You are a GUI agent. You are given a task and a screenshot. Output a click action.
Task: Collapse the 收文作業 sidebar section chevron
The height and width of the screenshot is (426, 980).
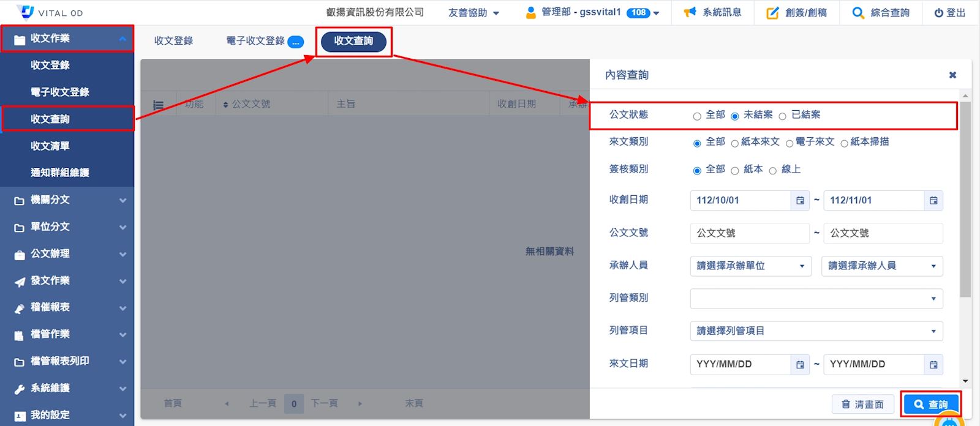point(123,39)
